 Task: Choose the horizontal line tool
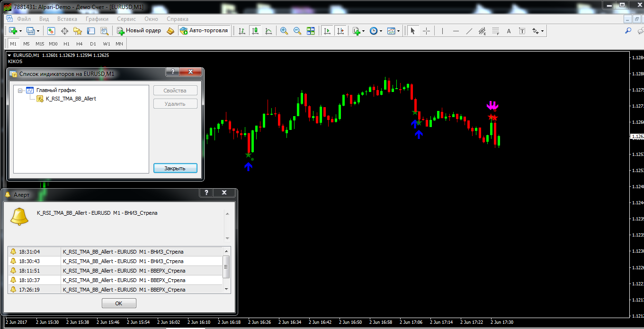[456, 31]
